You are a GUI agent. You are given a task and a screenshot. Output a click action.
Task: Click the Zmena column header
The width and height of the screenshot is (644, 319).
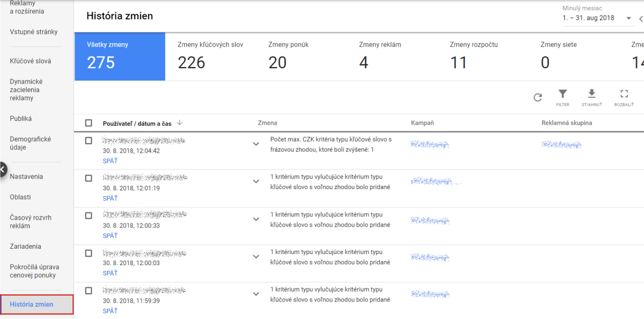click(x=267, y=123)
